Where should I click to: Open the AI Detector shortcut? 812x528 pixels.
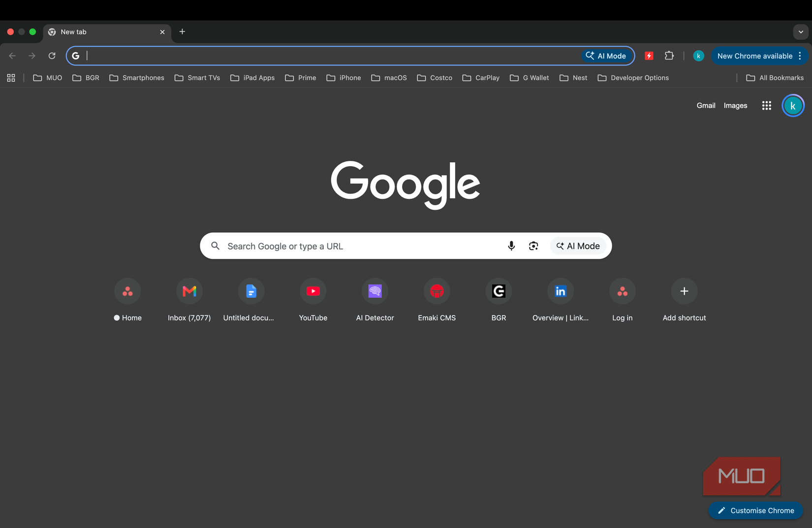tap(375, 300)
